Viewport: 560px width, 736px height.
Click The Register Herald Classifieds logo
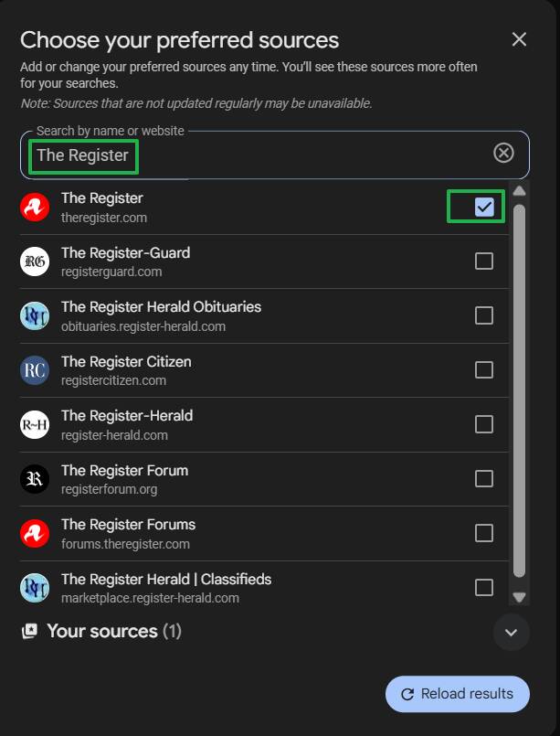[35, 588]
